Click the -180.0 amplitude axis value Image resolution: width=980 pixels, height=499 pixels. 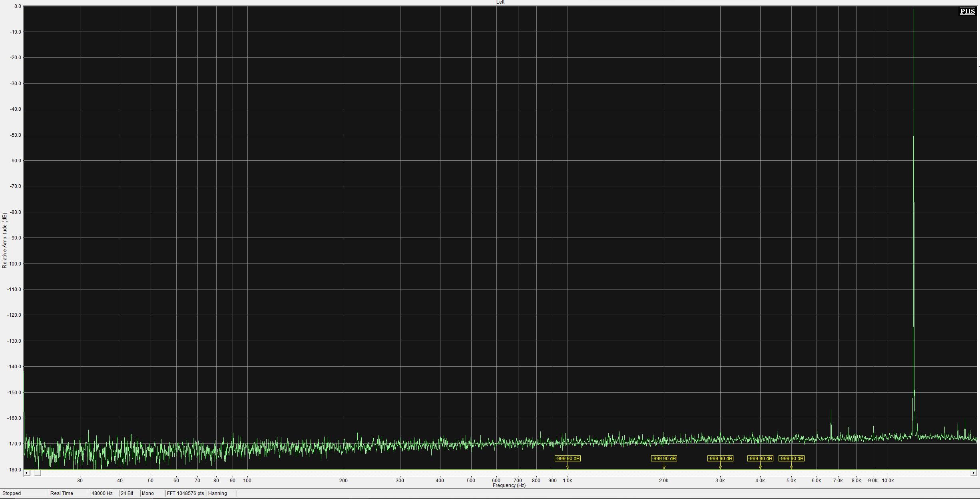coord(14,469)
